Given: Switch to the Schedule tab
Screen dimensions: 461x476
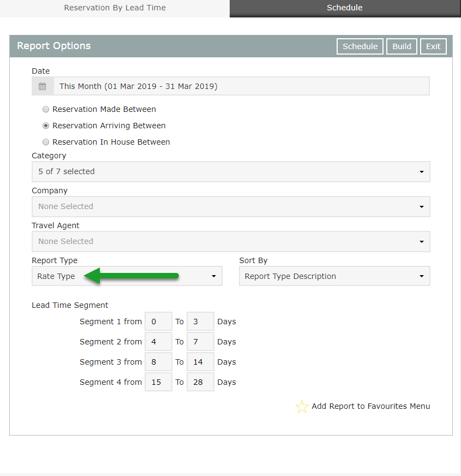Looking at the screenshot, I should pyautogui.click(x=345, y=8).
